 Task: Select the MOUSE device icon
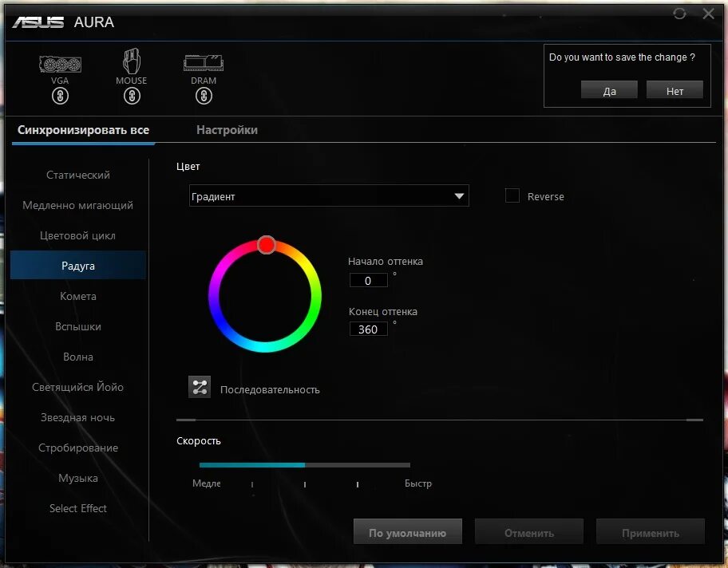(132, 61)
